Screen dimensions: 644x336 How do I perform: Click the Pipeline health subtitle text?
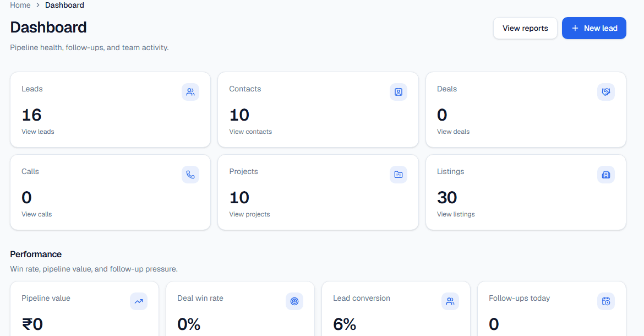click(x=89, y=48)
